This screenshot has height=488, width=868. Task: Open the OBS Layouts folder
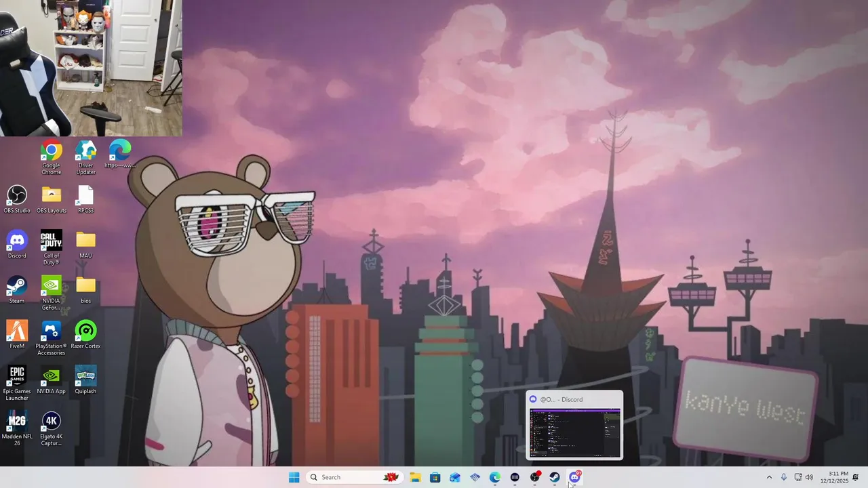point(52,199)
